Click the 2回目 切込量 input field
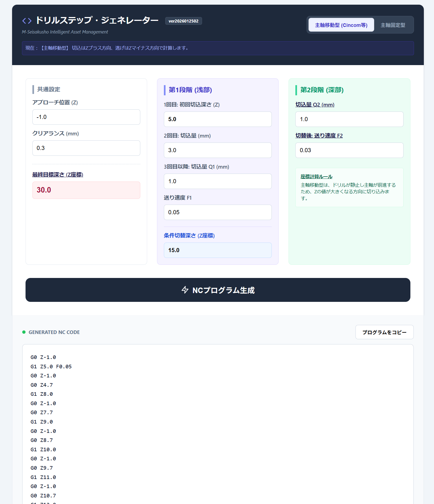This screenshot has height=504, width=434. 217,150
